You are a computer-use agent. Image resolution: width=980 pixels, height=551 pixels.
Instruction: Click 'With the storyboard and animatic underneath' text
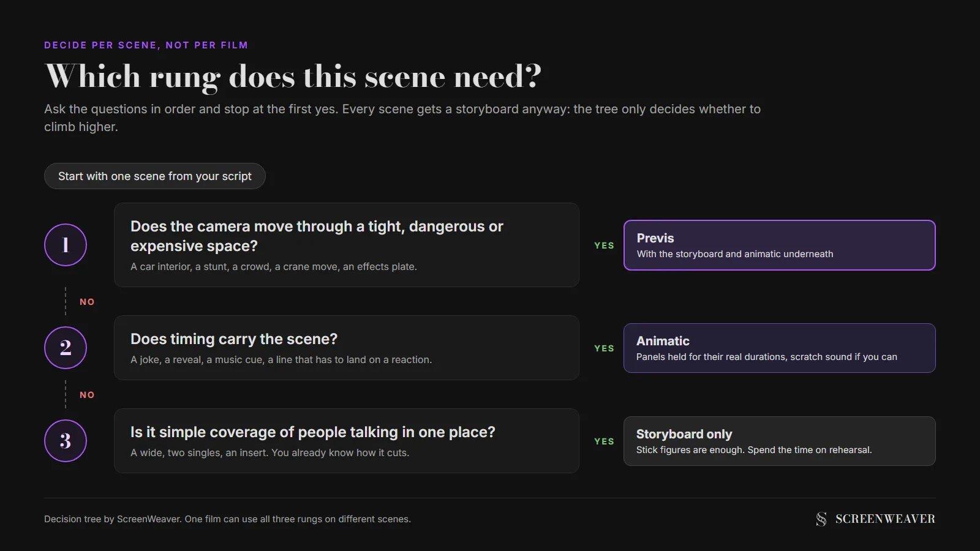(x=735, y=254)
